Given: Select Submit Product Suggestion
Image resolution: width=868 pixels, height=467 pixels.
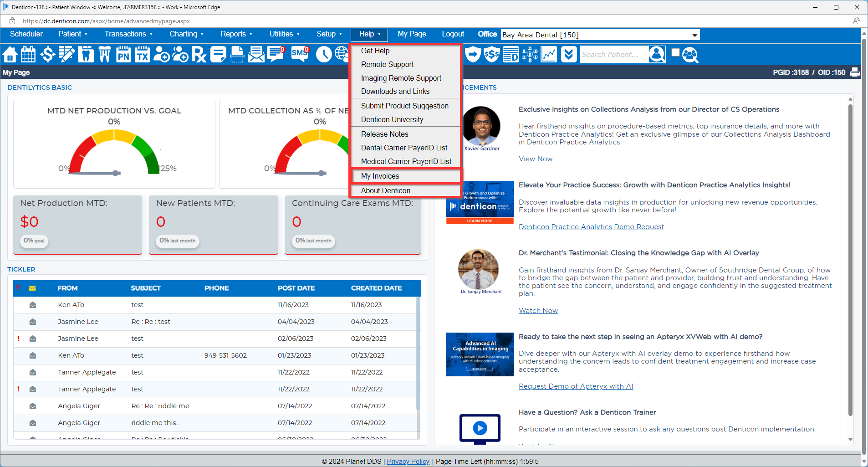Looking at the screenshot, I should pyautogui.click(x=406, y=106).
